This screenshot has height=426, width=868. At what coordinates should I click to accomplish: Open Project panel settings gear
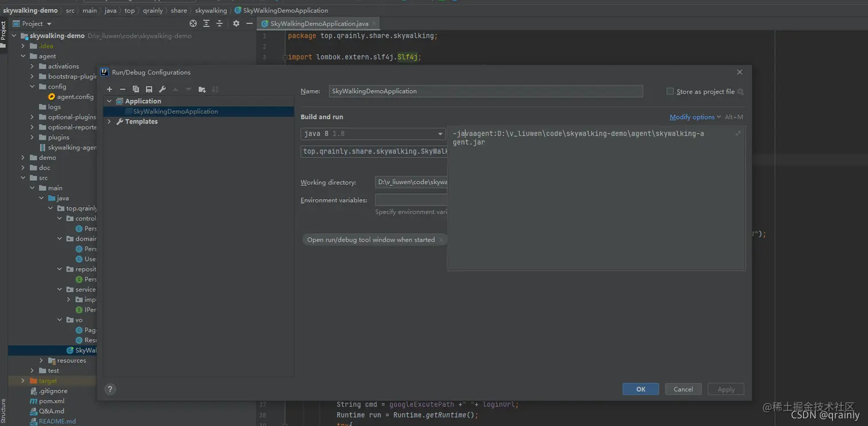pos(236,24)
